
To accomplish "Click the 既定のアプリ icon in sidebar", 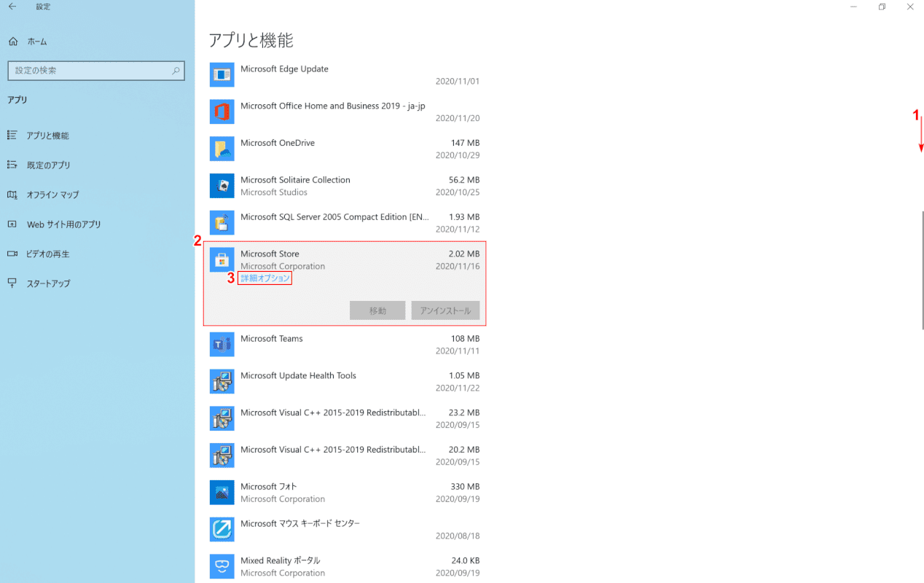I will click(x=12, y=165).
